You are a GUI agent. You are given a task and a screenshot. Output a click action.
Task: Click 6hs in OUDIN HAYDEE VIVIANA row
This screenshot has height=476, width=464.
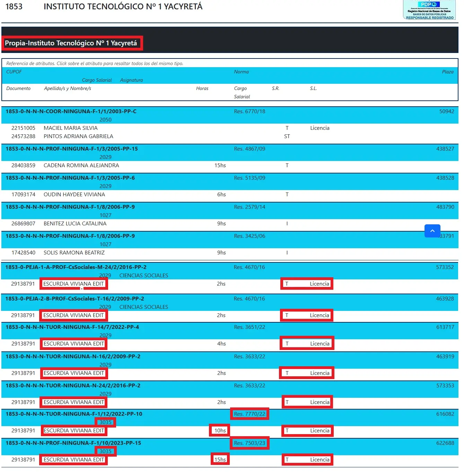[x=221, y=195]
